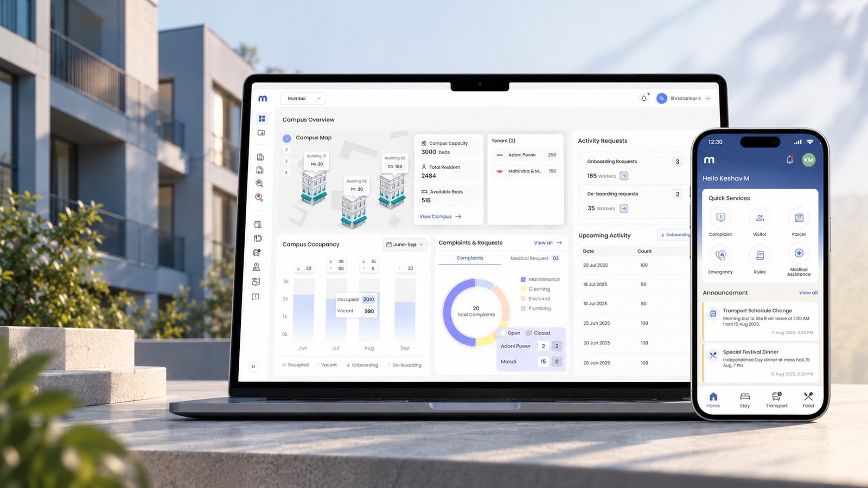Open the dashboard grid icon in sidebar

(262, 118)
